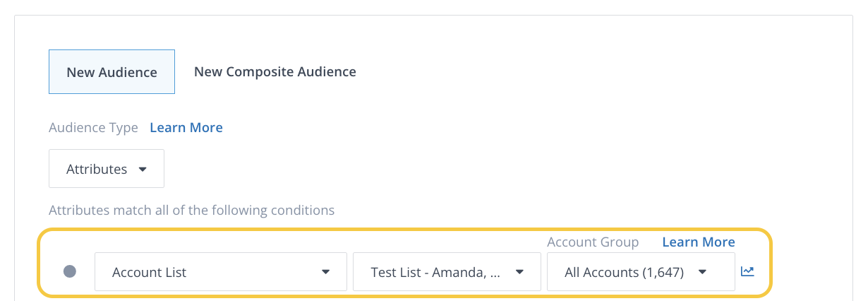
Task: Switch to the New Composite Audience tab
Action: coord(275,72)
